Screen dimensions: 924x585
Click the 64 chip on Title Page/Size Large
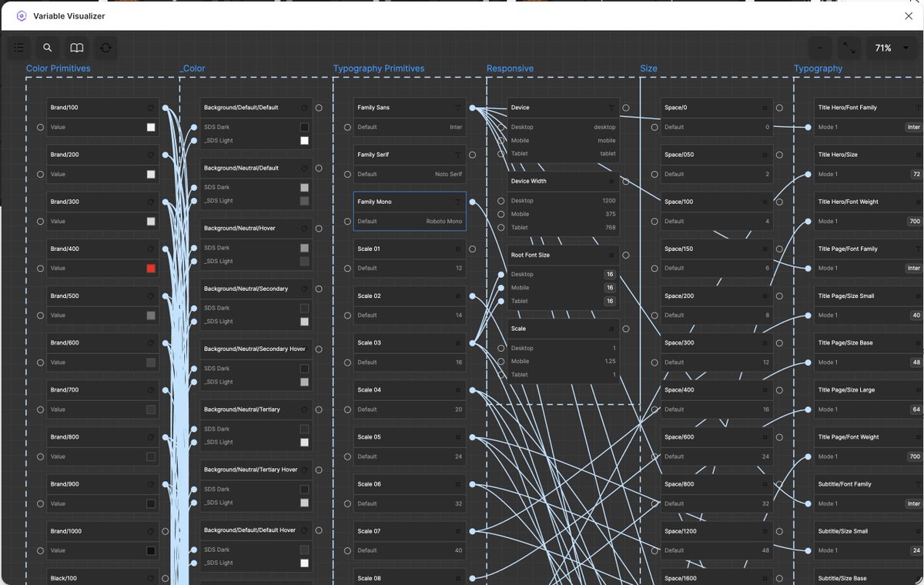[x=916, y=409]
